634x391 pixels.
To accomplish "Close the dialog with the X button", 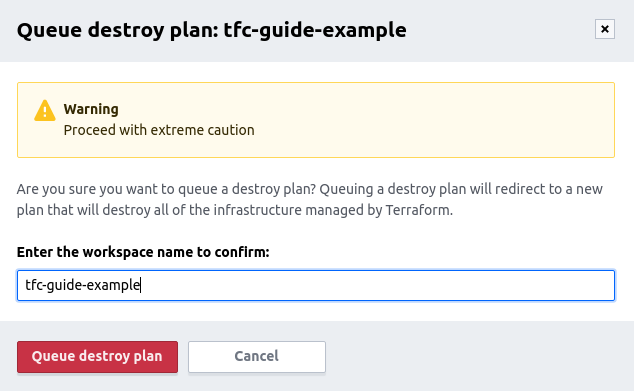I will click(604, 29).
